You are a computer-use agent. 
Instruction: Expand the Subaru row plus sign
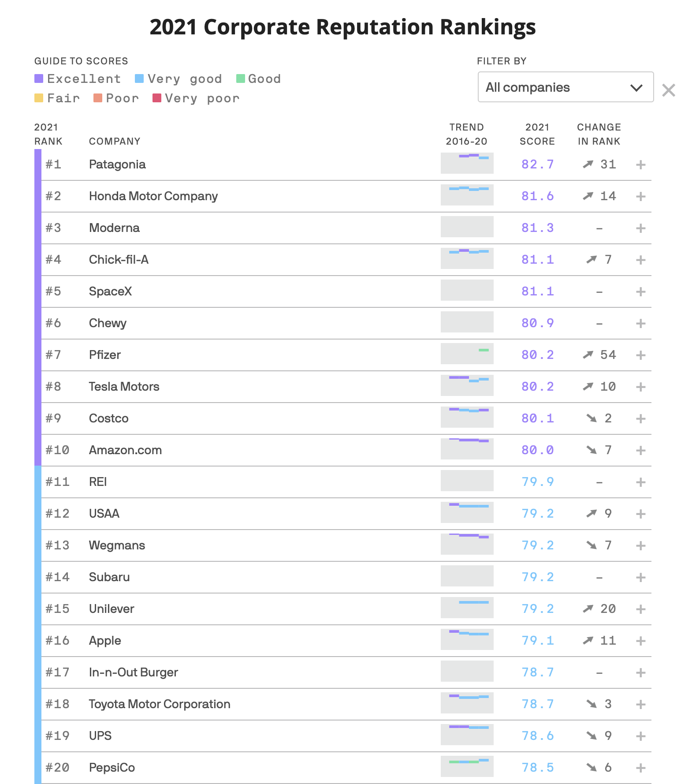click(x=641, y=578)
